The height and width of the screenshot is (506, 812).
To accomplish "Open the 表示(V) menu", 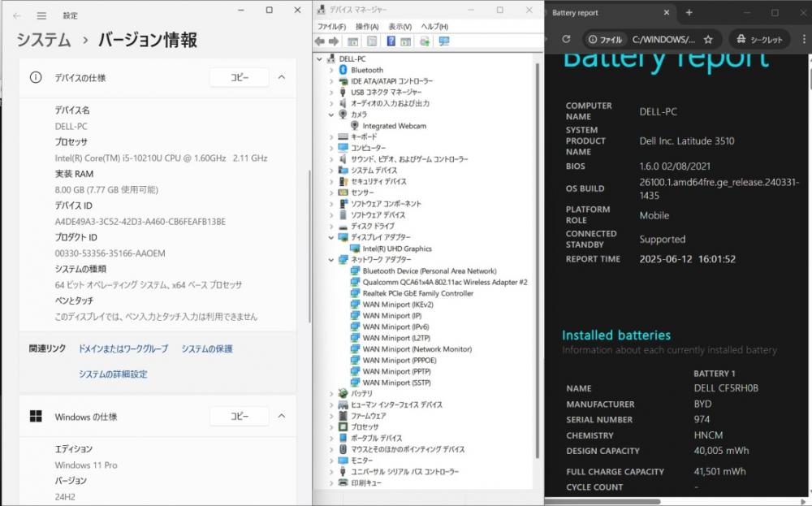I will point(400,27).
